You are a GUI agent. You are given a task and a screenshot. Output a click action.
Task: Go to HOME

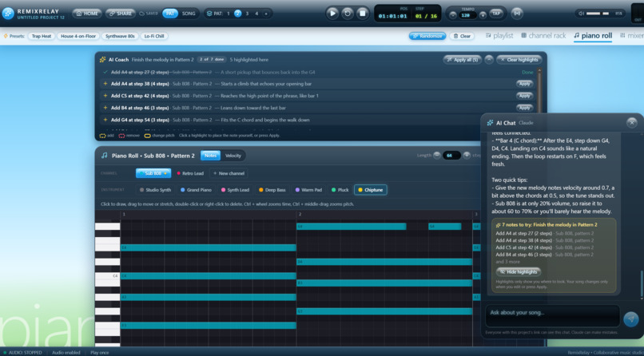(87, 14)
